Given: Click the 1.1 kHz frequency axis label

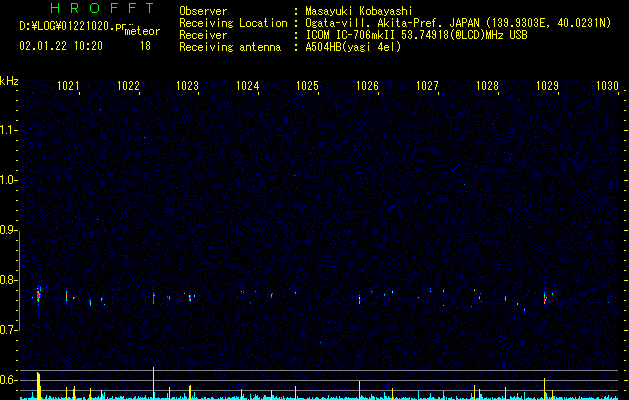Looking at the screenshot, I should (8, 130).
